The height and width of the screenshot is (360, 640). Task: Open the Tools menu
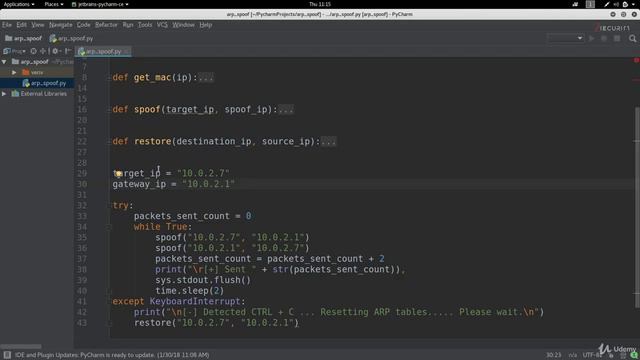tap(145, 25)
